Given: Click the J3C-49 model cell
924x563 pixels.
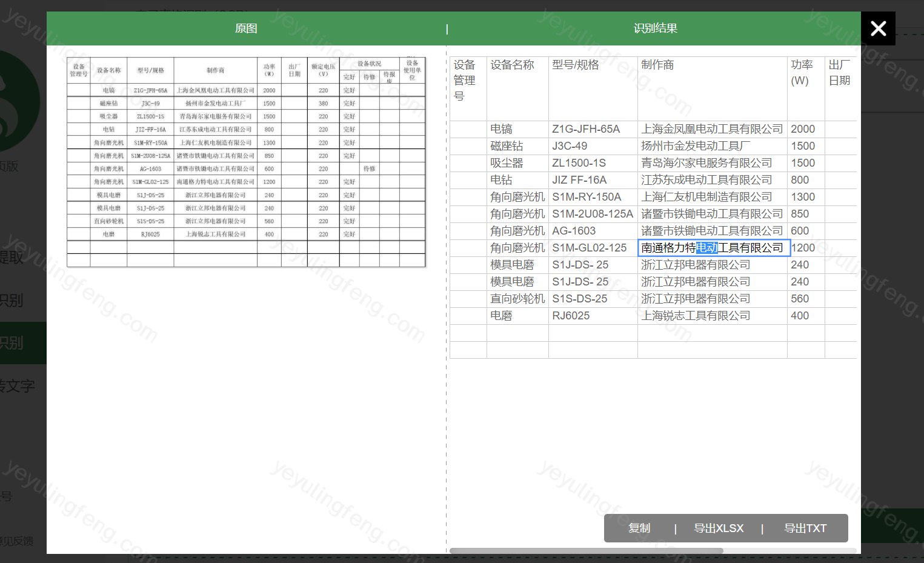Looking at the screenshot, I should 593,146.
